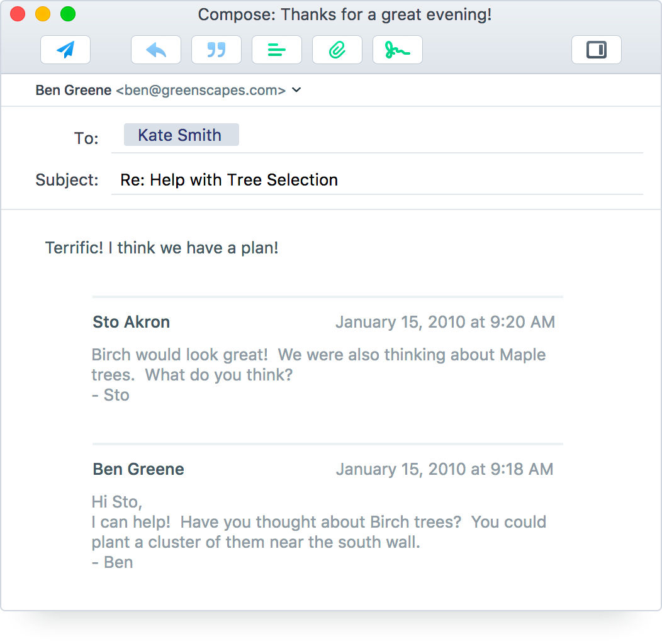This screenshot has height=644, width=662.
Task: Click the green zoom window button
Action: pyautogui.click(x=68, y=14)
